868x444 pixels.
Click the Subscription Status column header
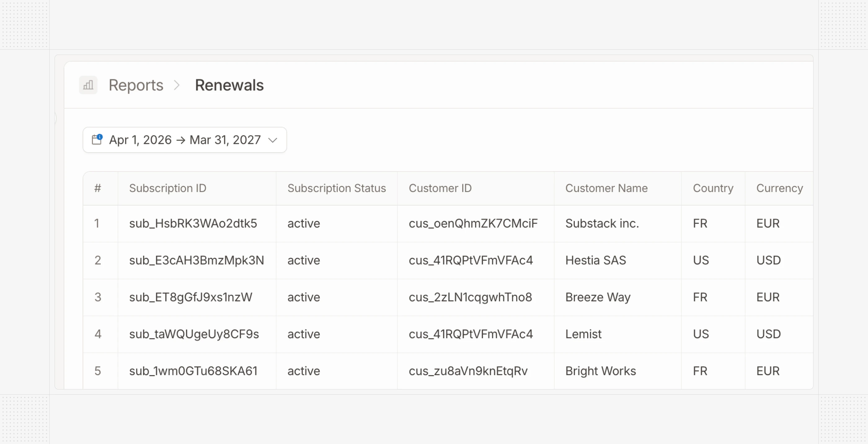coord(337,188)
